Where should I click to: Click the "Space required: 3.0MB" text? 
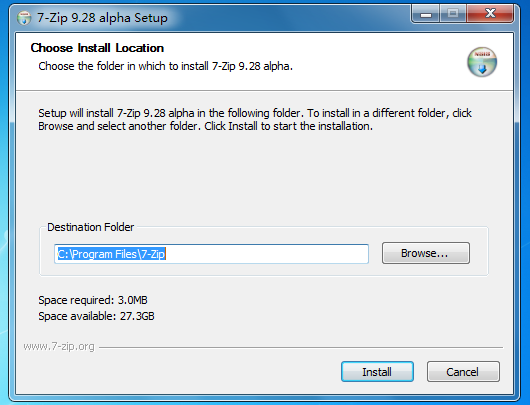(x=93, y=300)
